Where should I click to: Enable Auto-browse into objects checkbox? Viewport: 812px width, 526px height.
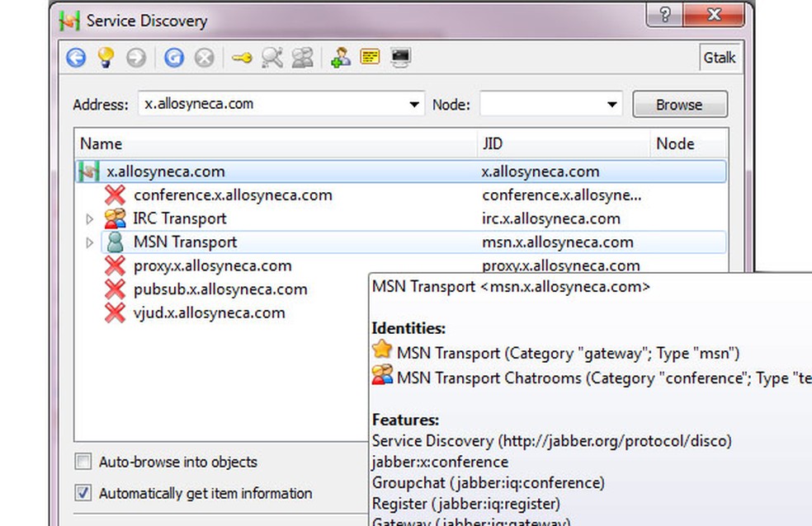tap(83, 462)
